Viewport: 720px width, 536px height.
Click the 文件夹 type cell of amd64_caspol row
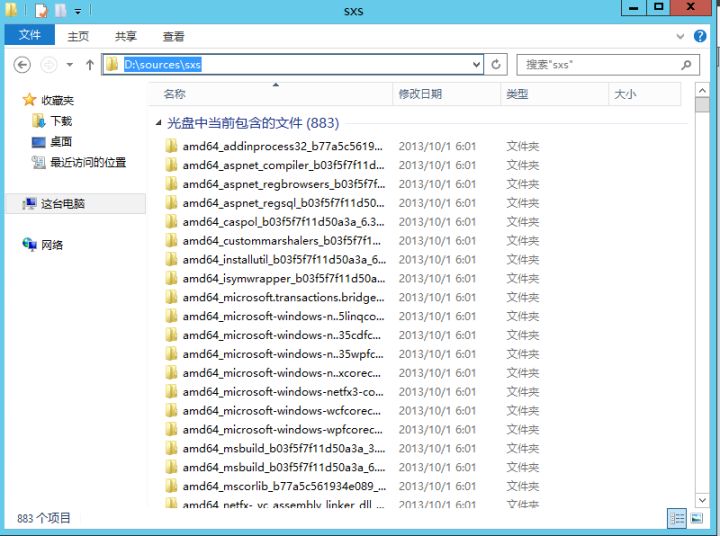tap(523, 222)
